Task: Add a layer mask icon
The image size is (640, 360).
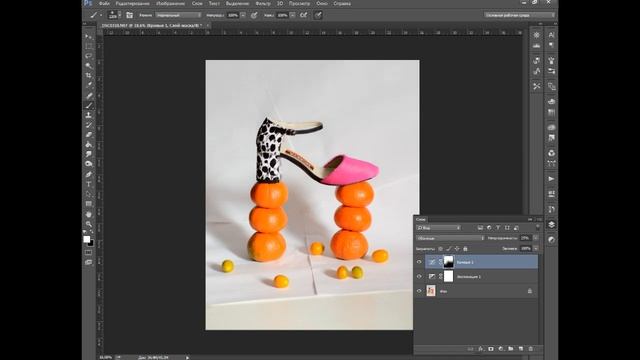Action: pos(491,349)
